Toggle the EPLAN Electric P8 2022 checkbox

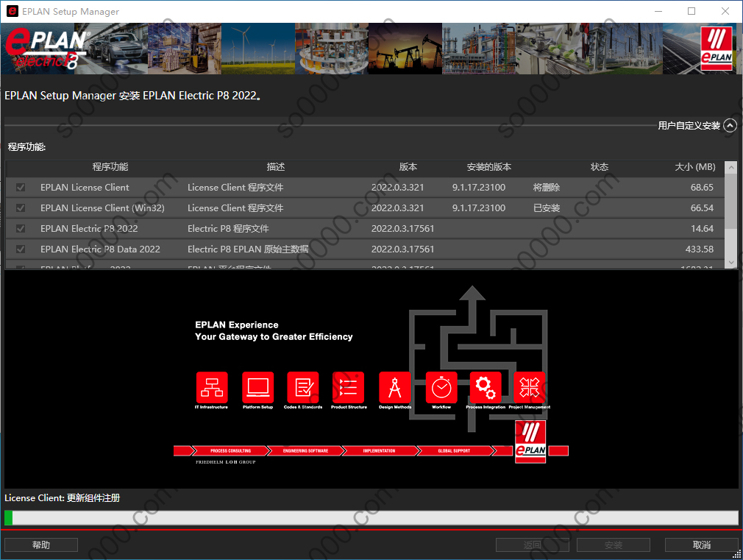tap(21, 229)
